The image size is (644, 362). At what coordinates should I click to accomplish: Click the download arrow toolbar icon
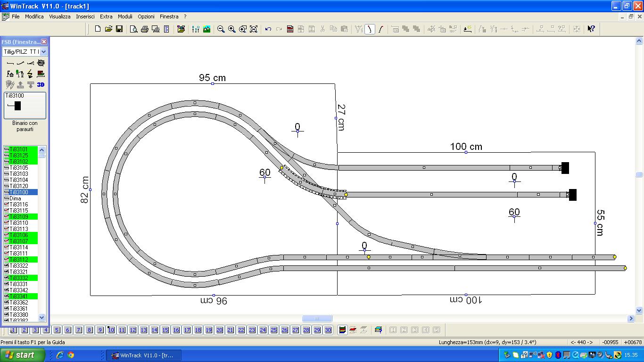point(467,29)
